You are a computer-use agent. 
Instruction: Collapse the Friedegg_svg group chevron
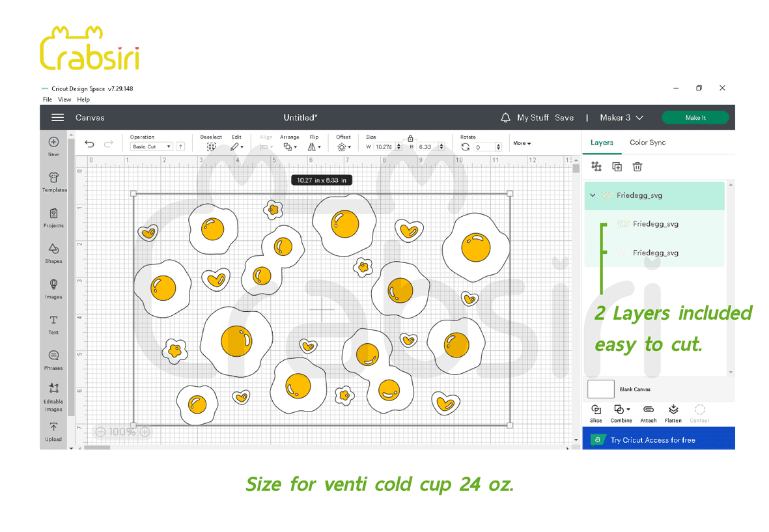coord(593,195)
